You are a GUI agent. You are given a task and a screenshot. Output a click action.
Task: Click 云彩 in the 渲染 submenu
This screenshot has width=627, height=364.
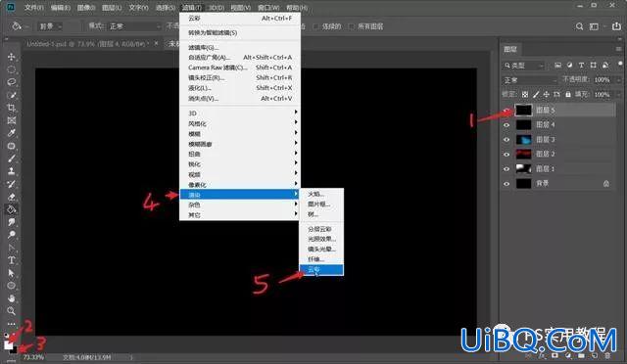point(321,270)
